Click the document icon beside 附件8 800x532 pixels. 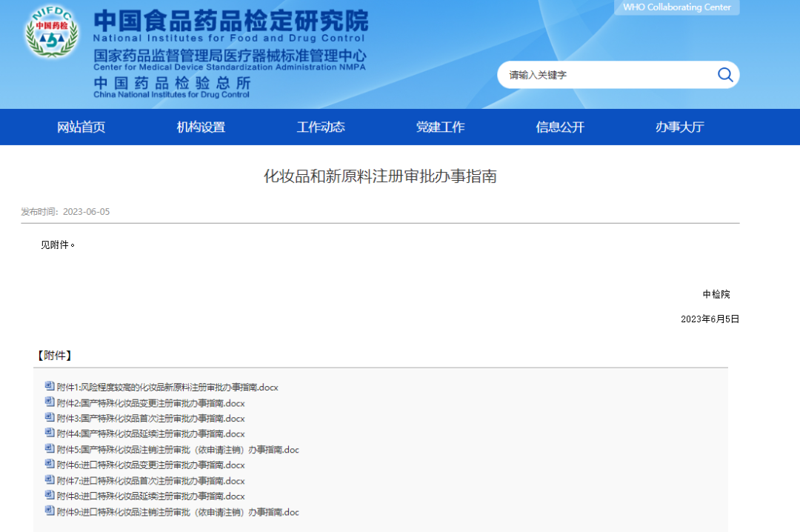50,495
